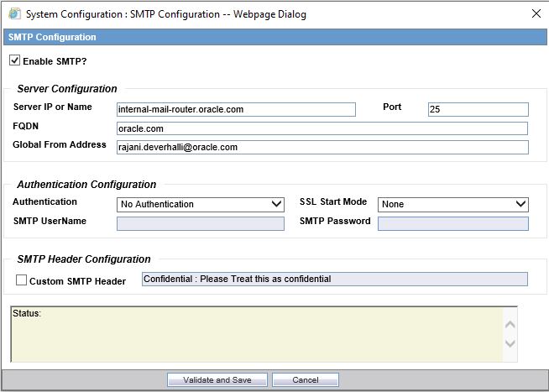Click the FQDN label
This screenshot has width=549, height=392.
25,126
